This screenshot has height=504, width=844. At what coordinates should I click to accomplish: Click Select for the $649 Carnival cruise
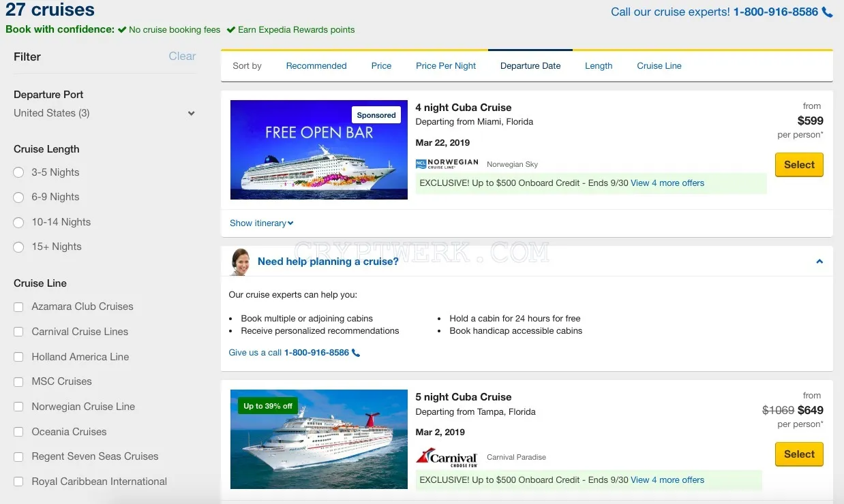799,454
